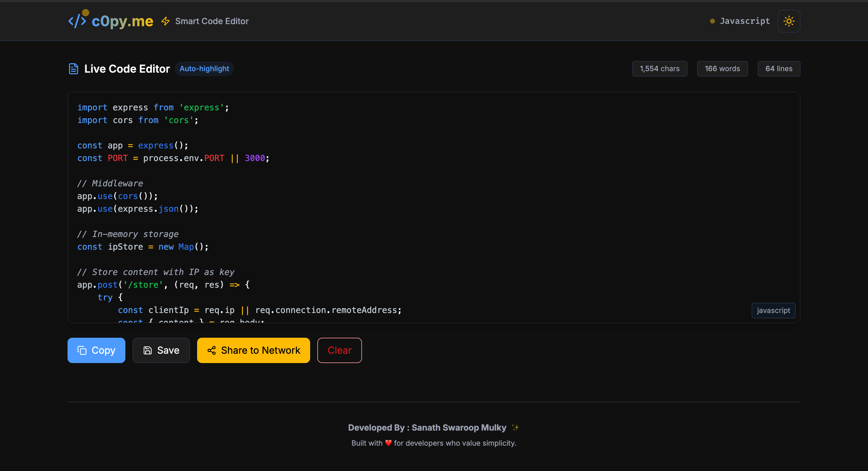Click the share nodes icon in Share button
The image size is (868, 471).
coord(212,350)
